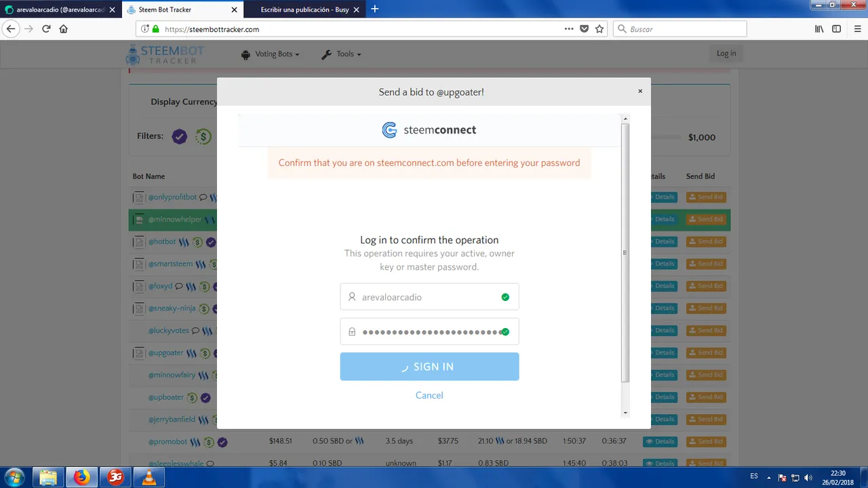Click the Buscar search box
The image size is (868, 488).
click(x=680, y=29)
